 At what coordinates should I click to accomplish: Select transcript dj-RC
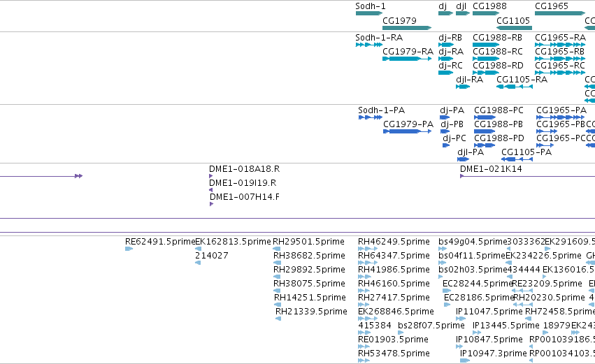445,73
